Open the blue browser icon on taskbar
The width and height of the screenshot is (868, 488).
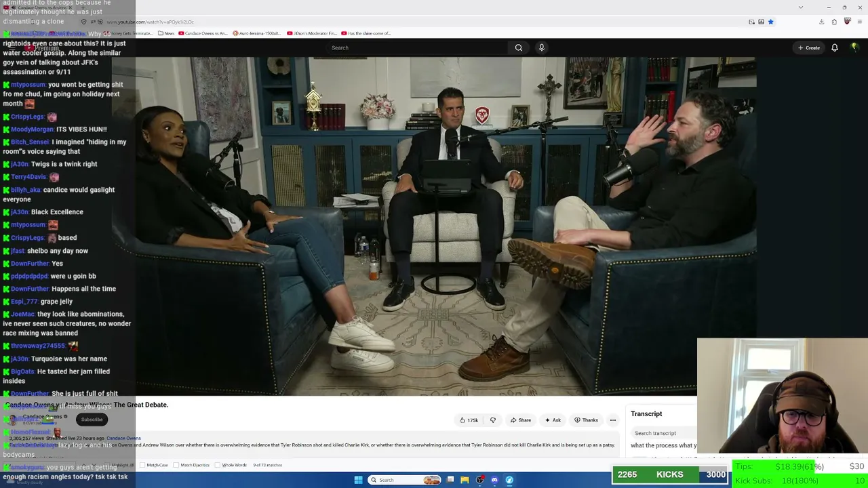(x=509, y=480)
